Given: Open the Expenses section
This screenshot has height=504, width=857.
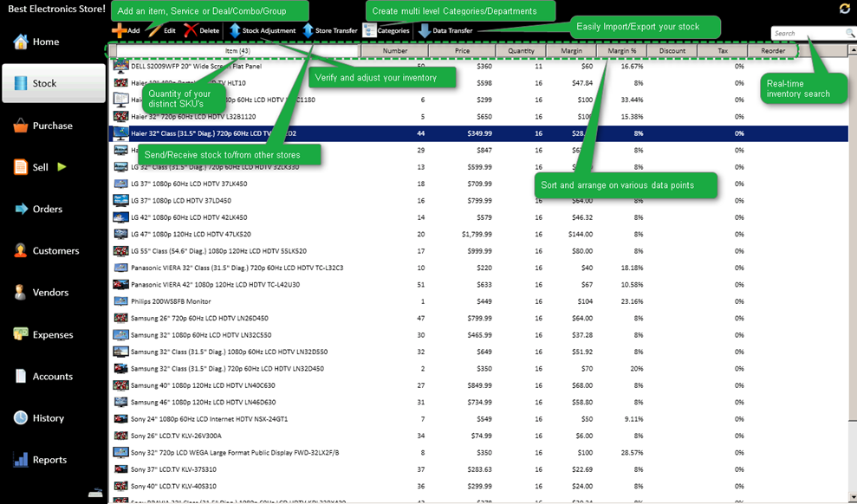Looking at the screenshot, I should (52, 335).
